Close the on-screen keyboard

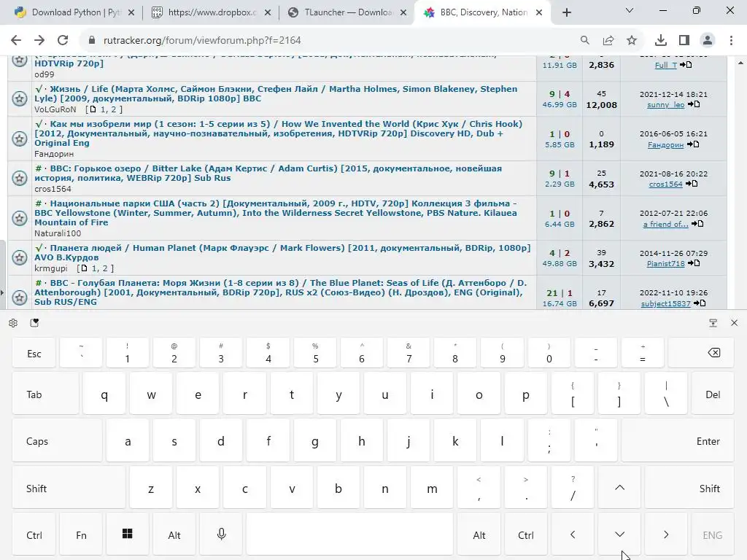pyautogui.click(x=734, y=323)
